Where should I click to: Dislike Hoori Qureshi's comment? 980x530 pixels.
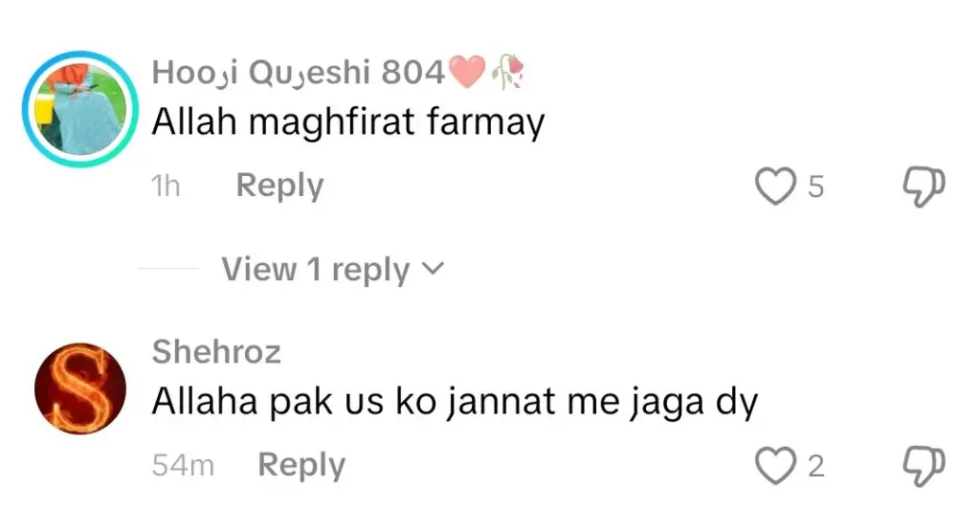point(924,187)
